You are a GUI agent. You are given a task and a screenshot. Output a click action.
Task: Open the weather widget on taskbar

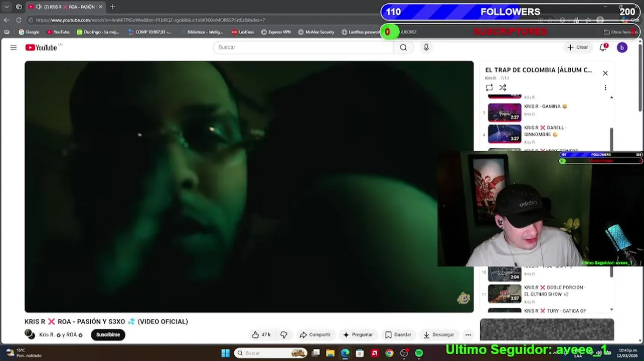coord(23,353)
